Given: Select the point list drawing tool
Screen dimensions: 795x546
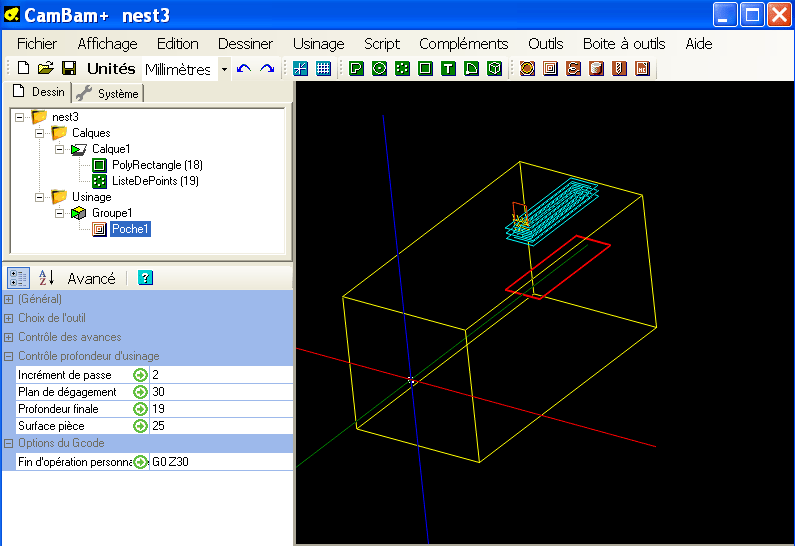Looking at the screenshot, I should 402,68.
